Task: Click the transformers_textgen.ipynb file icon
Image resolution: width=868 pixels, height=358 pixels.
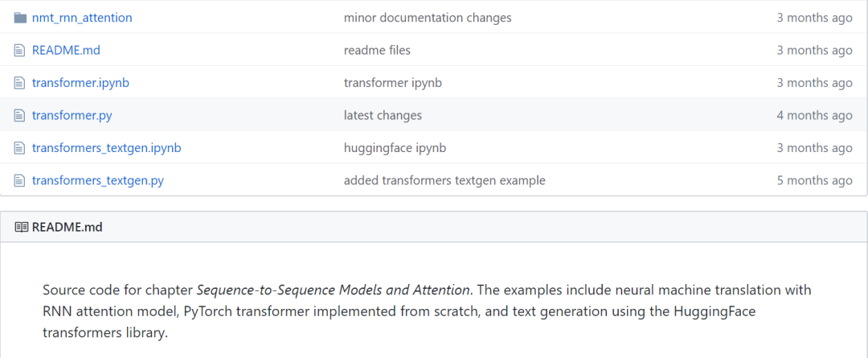Action: (x=20, y=148)
